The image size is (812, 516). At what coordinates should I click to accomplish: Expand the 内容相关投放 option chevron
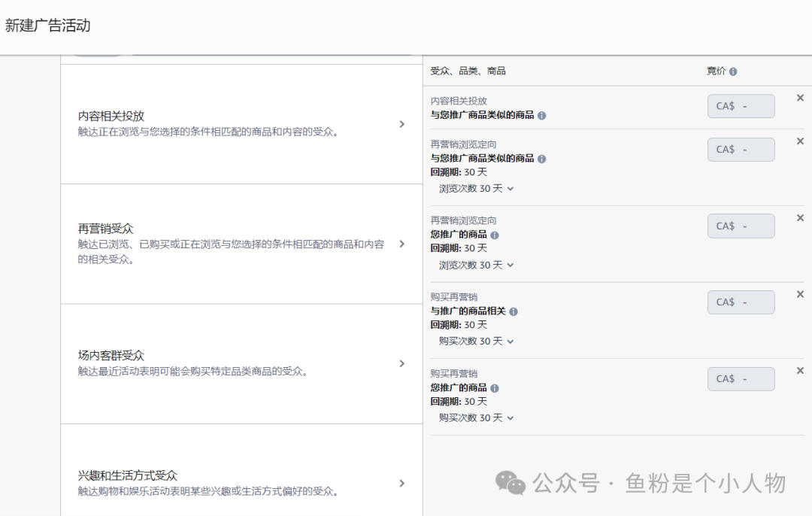point(401,124)
